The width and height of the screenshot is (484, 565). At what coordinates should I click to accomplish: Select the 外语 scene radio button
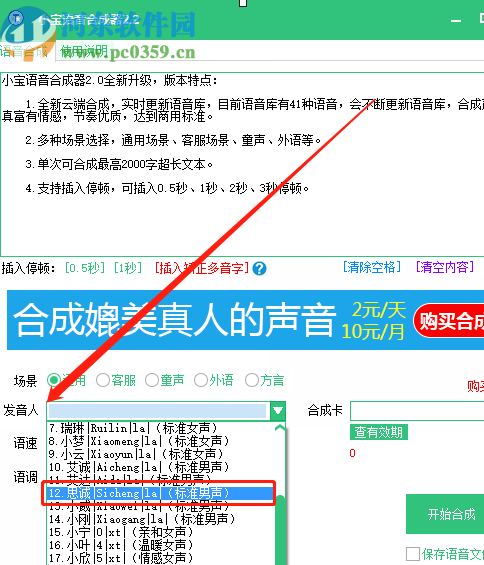click(x=201, y=380)
